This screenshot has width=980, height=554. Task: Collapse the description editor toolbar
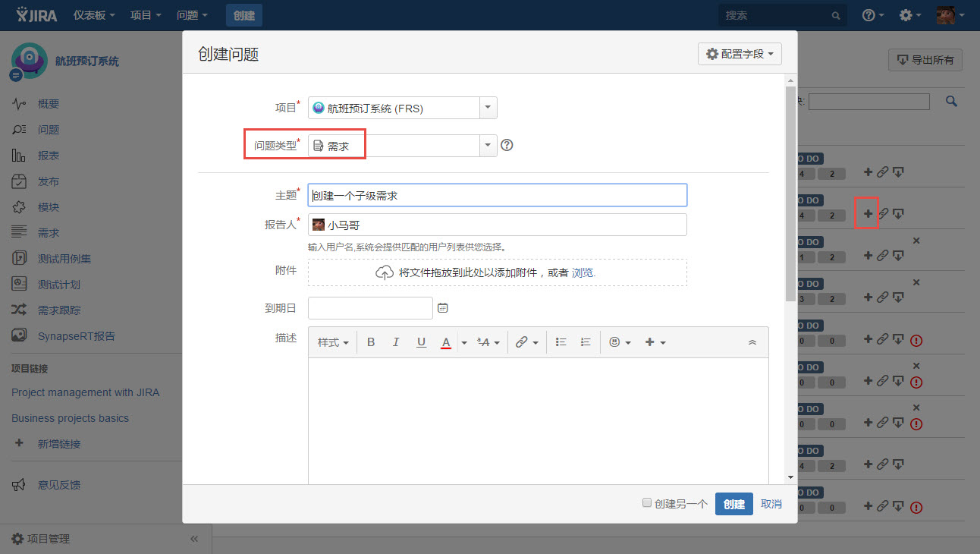(x=752, y=342)
